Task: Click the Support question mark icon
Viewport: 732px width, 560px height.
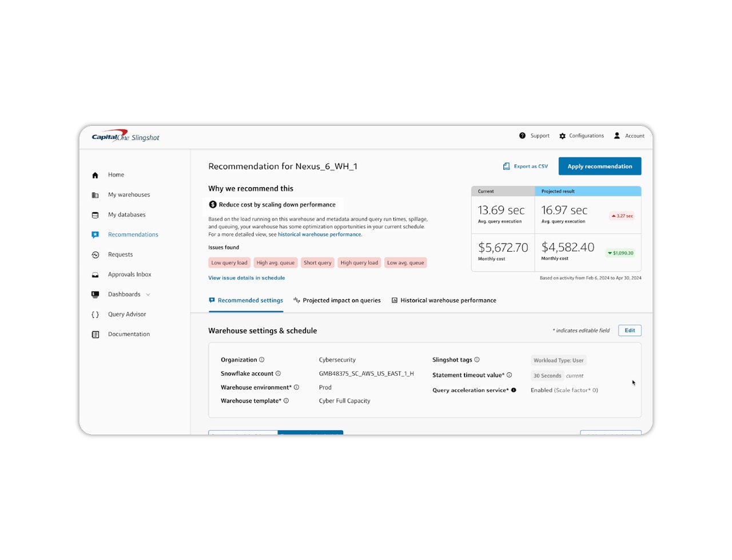Action: 522,136
